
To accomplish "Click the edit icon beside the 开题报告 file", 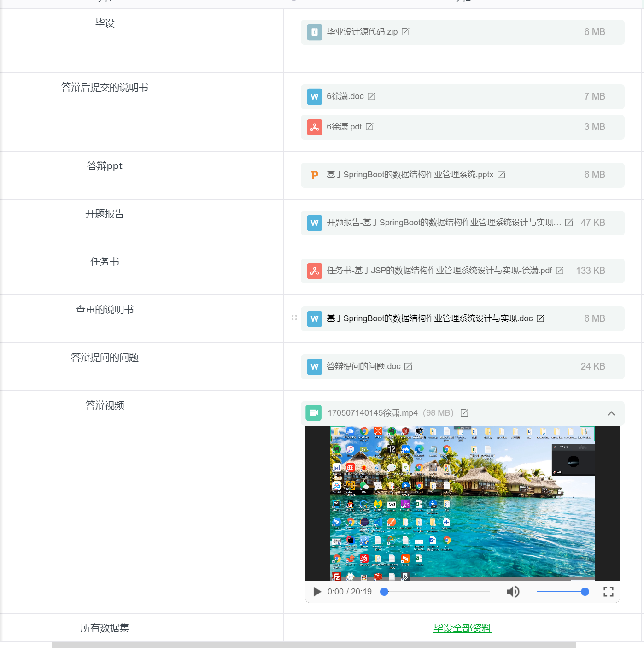I will pyautogui.click(x=569, y=223).
